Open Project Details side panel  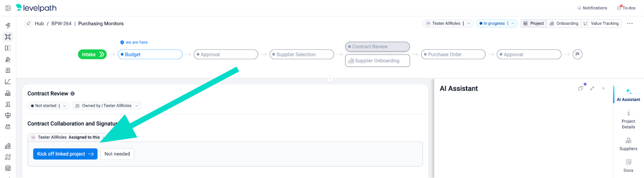(628, 120)
